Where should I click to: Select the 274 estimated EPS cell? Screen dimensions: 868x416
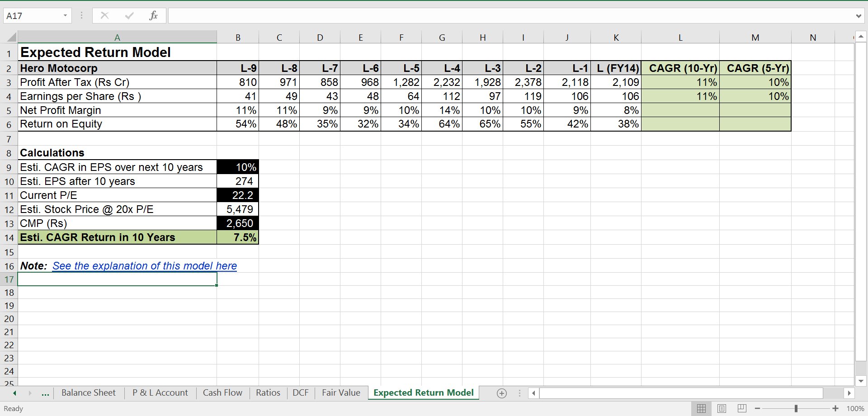[238, 181]
